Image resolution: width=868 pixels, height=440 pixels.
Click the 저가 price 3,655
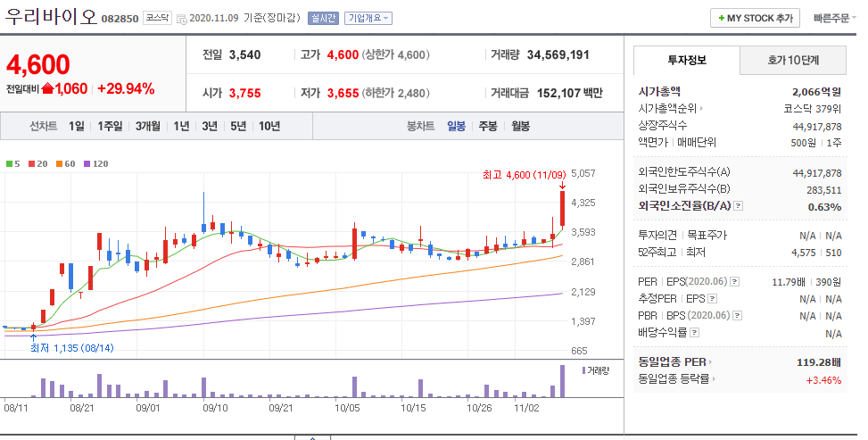click(x=343, y=93)
